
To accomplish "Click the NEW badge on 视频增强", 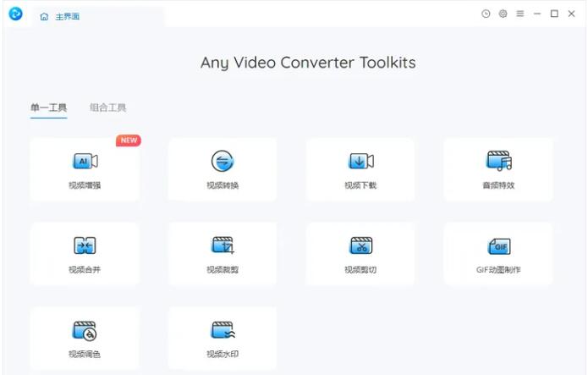I will point(129,141).
